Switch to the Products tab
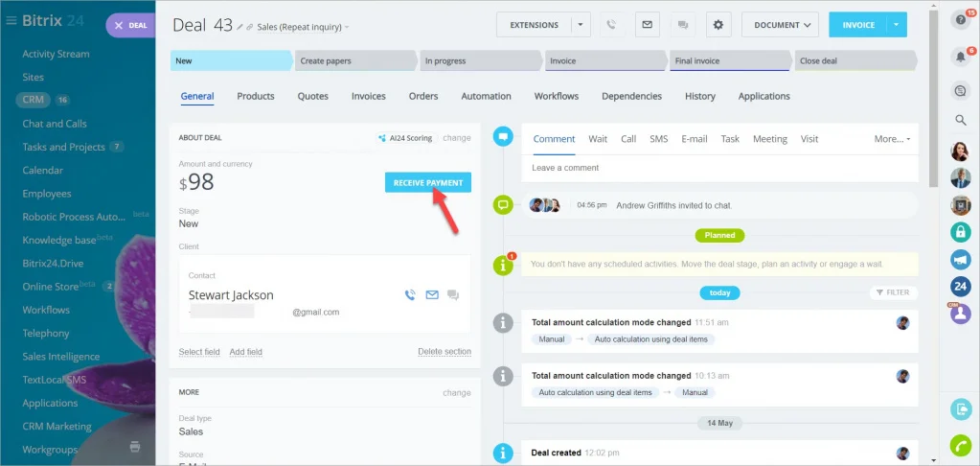 pyautogui.click(x=256, y=96)
